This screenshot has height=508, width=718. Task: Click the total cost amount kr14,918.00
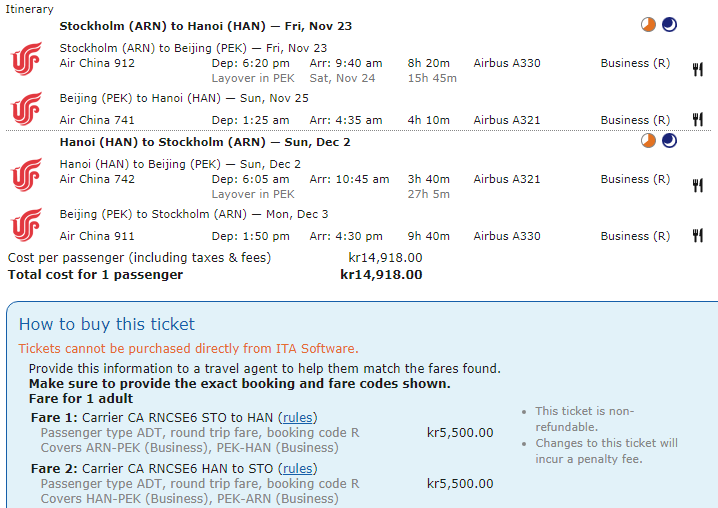coord(381,274)
